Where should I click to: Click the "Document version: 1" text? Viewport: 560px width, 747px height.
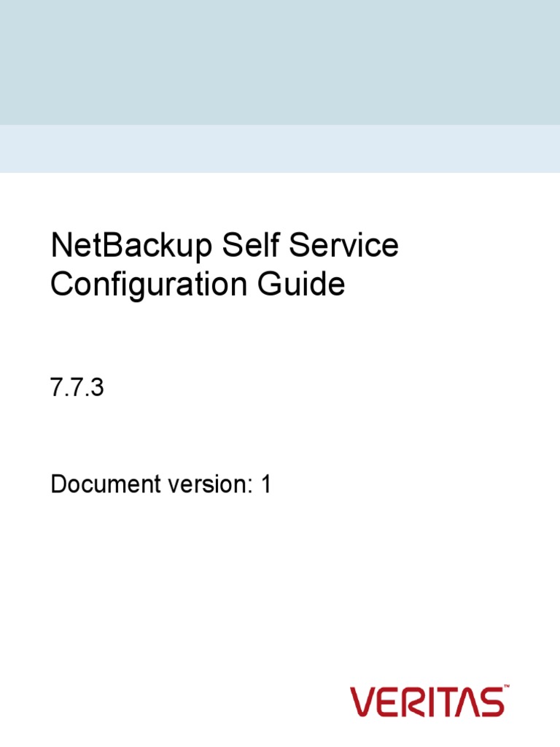160,484
